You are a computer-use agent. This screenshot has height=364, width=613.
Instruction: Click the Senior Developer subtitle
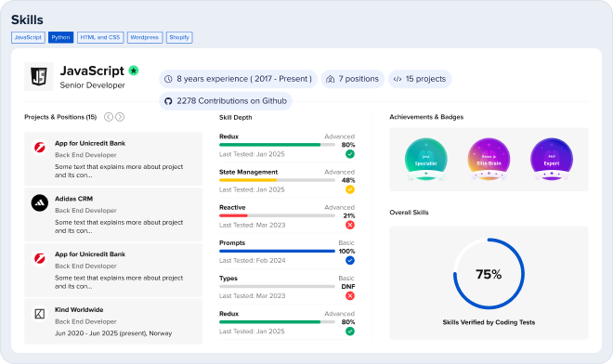click(92, 85)
